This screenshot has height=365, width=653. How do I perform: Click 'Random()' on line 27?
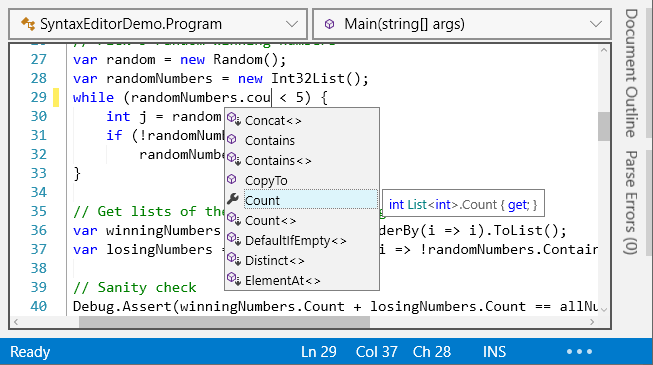(246, 60)
